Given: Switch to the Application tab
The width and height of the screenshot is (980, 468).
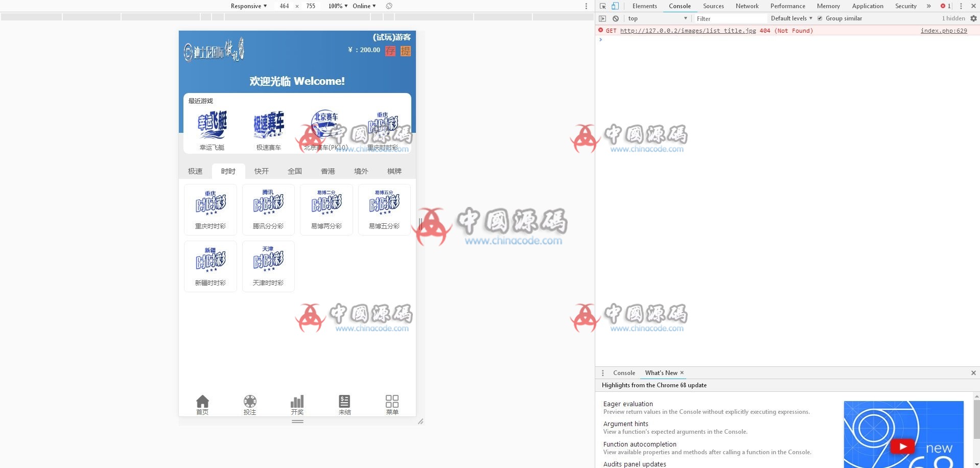Looking at the screenshot, I should (x=868, y=6).
